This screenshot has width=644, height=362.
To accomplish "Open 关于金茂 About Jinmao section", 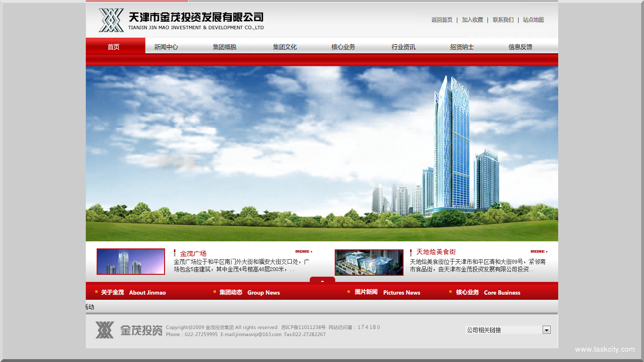I will (x=133, y=292).
